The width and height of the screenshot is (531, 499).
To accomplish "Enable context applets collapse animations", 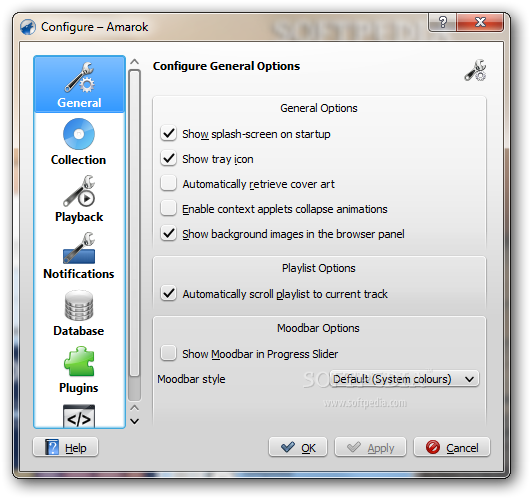I will [168, 209].
